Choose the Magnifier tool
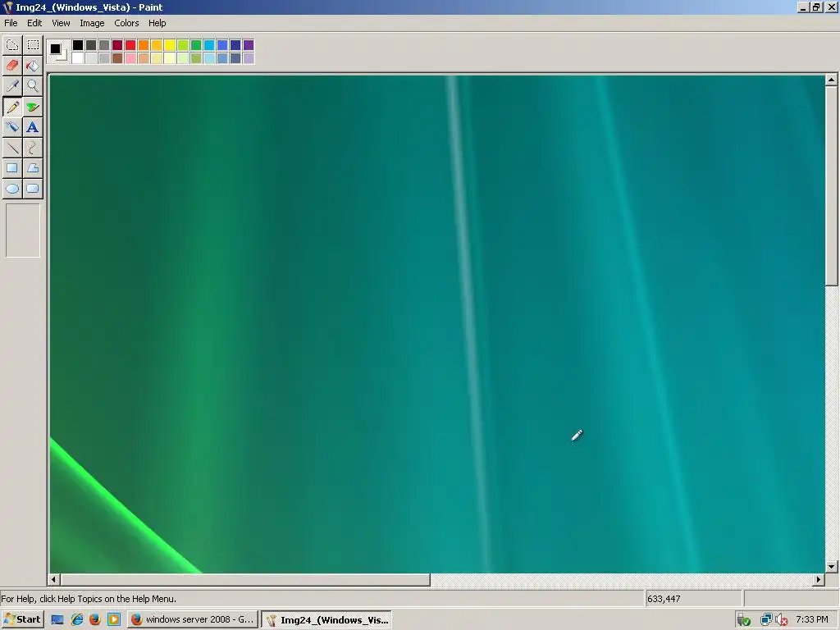 (33, 85)
